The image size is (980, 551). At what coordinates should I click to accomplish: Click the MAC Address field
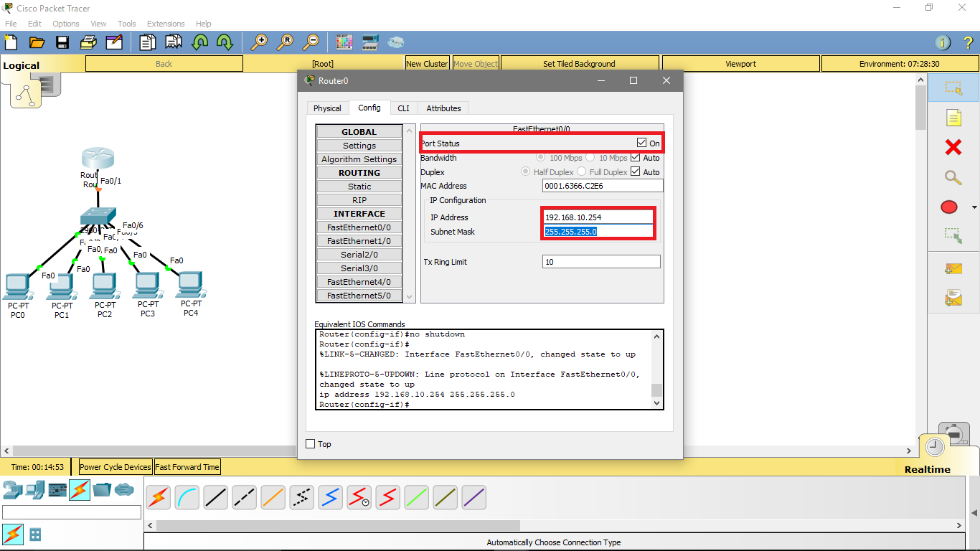(603, 186)
